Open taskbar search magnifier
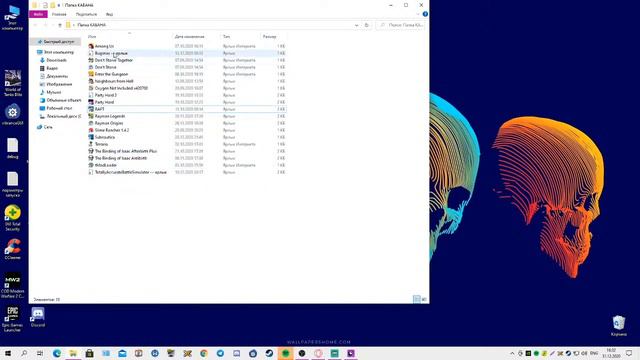The width and height of the screenshot is (640, 360). [x=24, y=353]
